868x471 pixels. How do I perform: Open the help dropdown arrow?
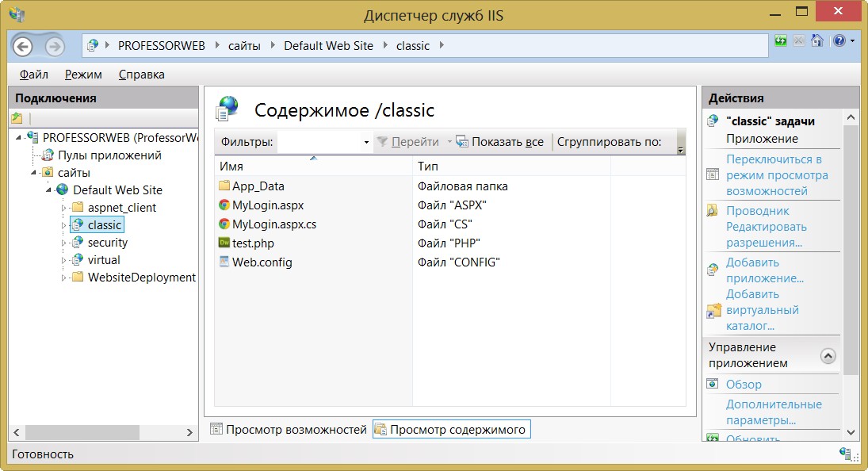point(852,41)
